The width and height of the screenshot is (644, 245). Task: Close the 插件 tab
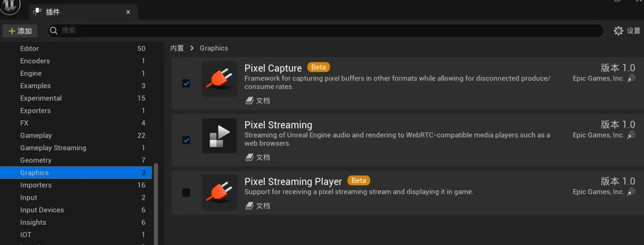click(128, 13)
